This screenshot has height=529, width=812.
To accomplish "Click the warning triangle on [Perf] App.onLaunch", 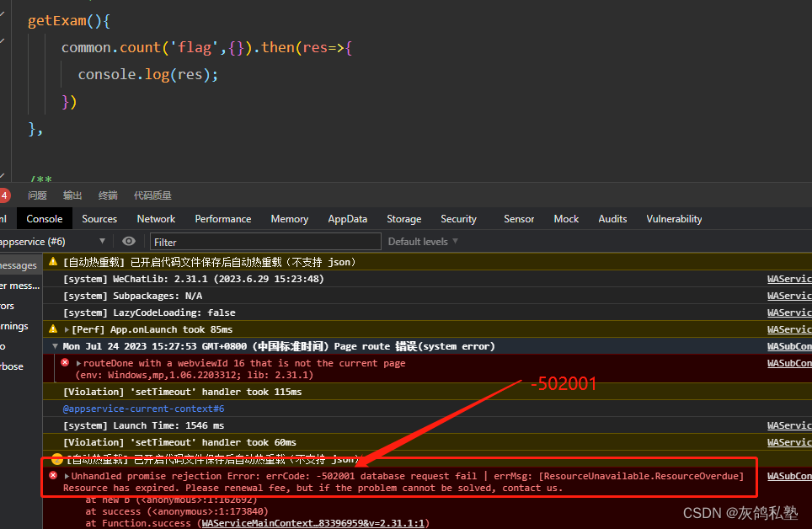I will point(52,329).
